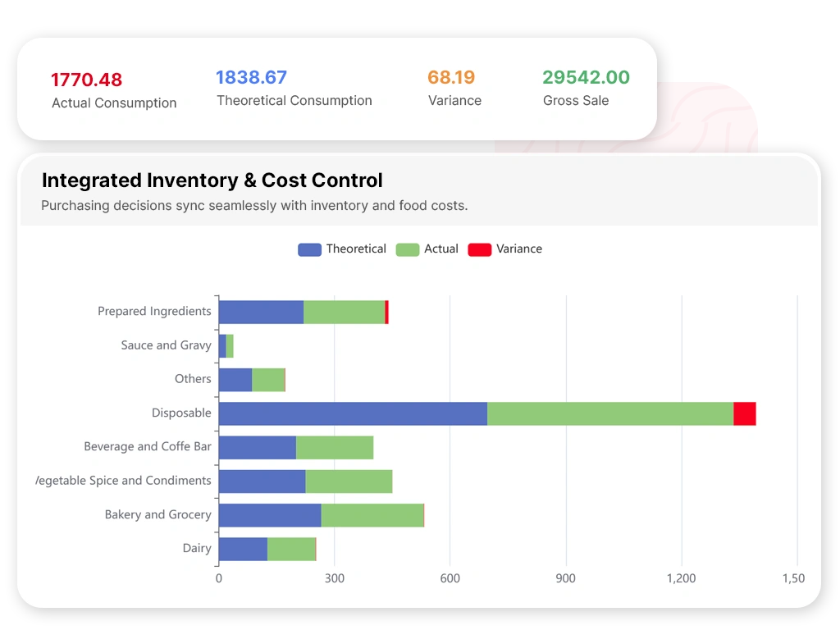Select the 1838.67 theoretical consumption value

click(x=251, y=78)
